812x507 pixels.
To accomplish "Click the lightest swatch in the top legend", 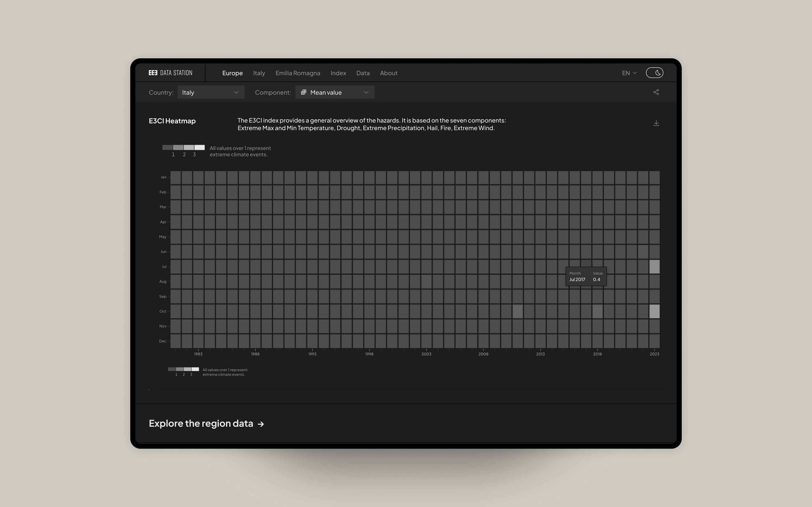I will 199,148.
